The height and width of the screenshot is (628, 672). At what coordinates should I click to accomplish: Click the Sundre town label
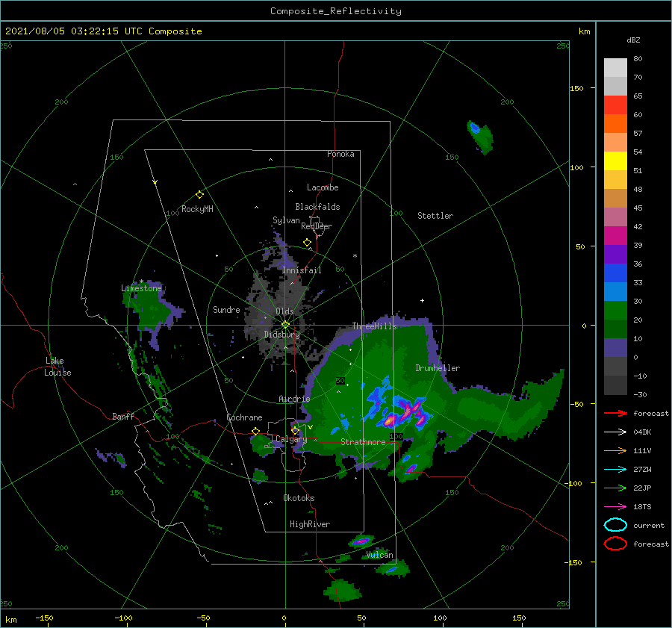tap(226, 309)
